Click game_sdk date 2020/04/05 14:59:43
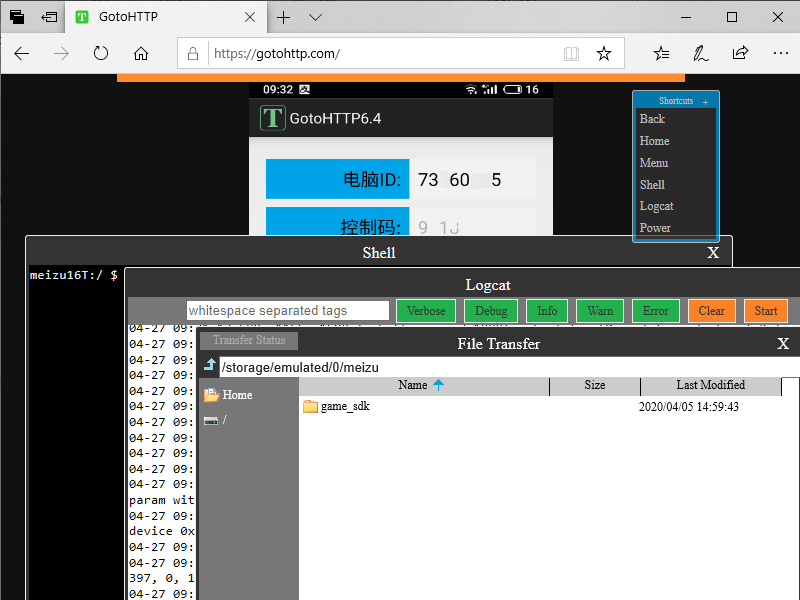 (x=689, y=407)
